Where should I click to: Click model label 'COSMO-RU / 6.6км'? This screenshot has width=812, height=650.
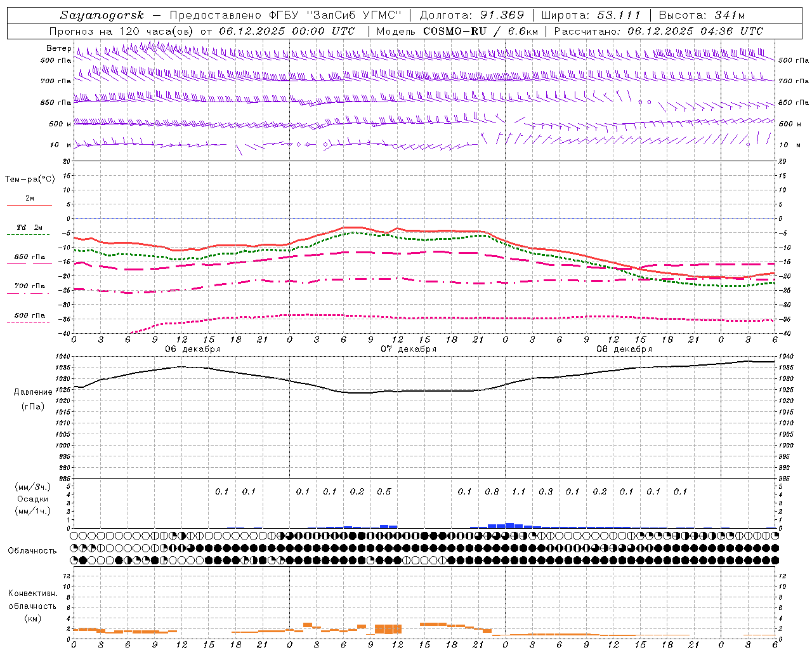pyautogui.click(x=457, y=31)
